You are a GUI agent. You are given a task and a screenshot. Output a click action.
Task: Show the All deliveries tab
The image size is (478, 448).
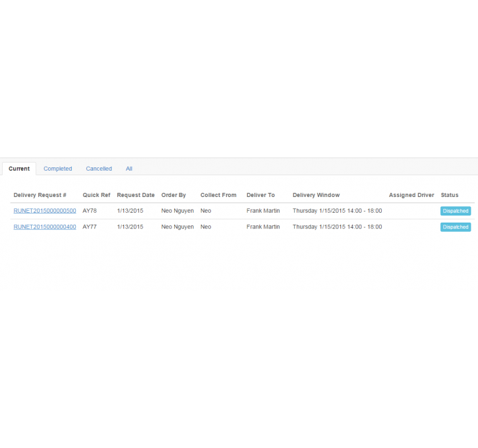point(129,169)
